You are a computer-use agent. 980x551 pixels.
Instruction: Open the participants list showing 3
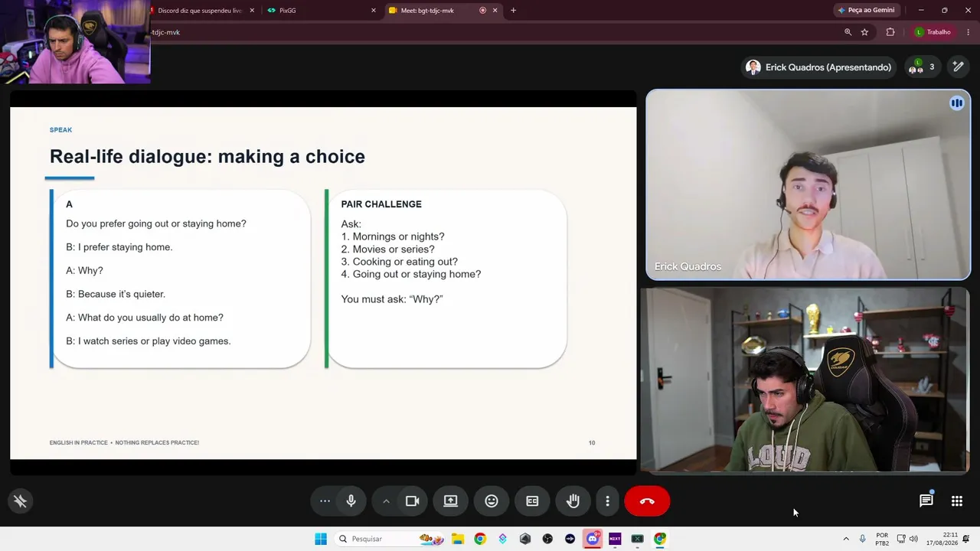921,67
